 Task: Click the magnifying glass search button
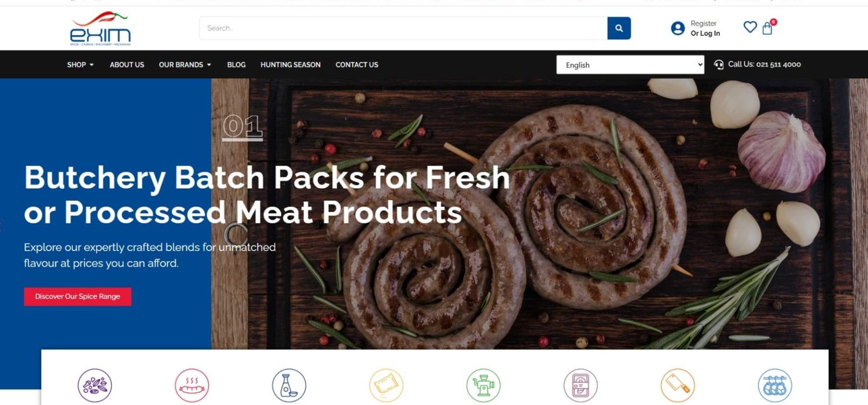pyautogui.click(x=619, y=28)
